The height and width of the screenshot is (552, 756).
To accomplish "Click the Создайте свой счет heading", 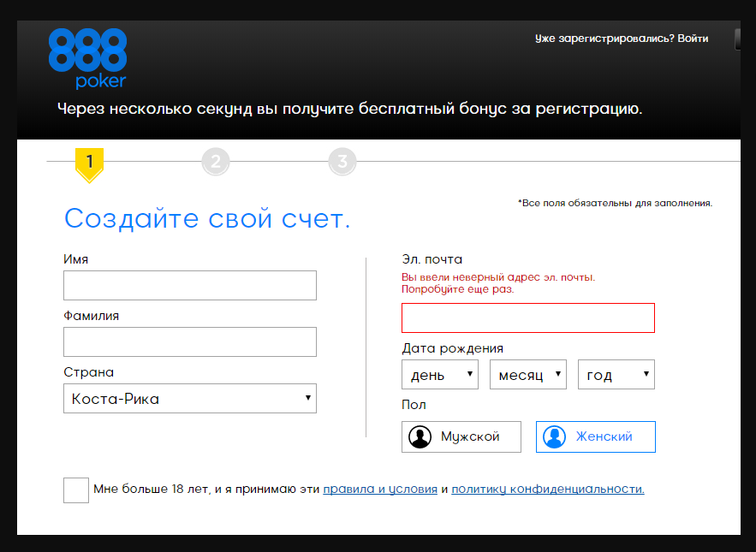I will 207,219.
